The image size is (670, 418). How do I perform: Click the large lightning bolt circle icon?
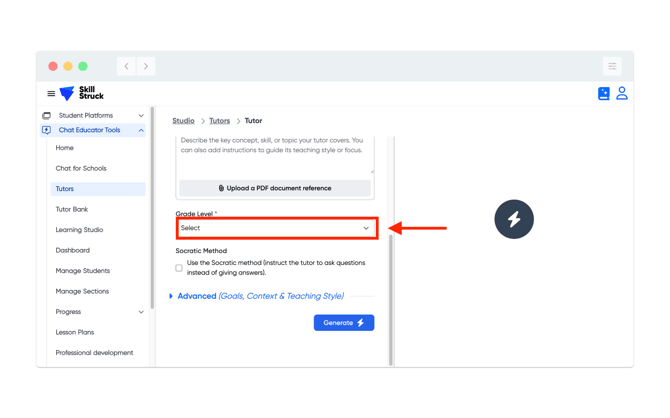pos(514,219)
